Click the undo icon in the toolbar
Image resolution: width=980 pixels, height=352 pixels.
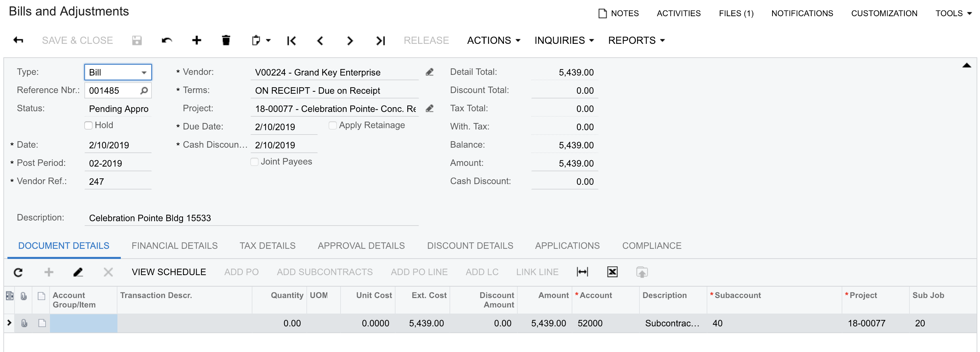[167, 40]
